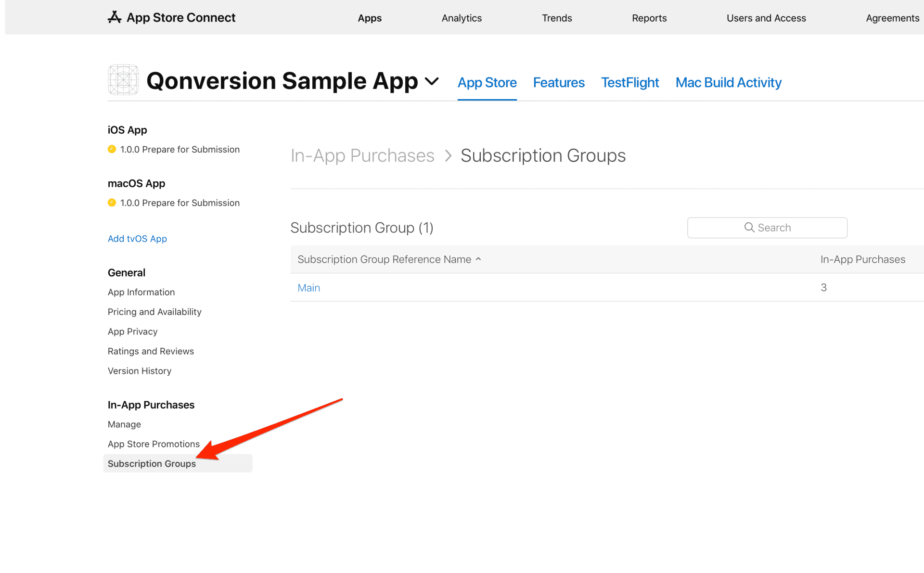Click Add tvOS App
The image size is (924, 573).
pyautogui.click(x=137, y=238)
